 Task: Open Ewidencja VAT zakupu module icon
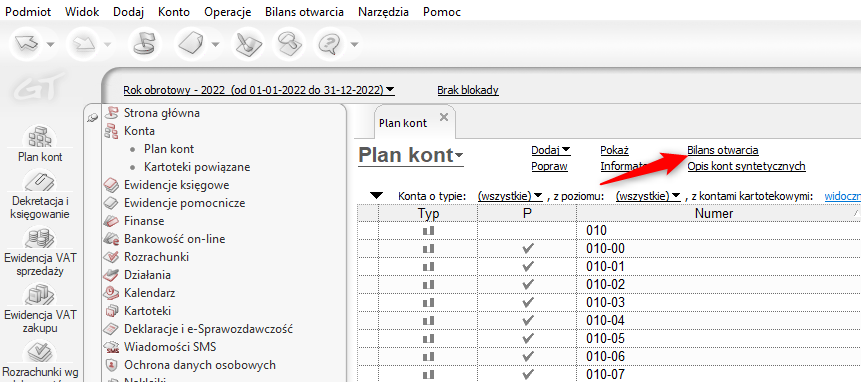coord(40,296)
